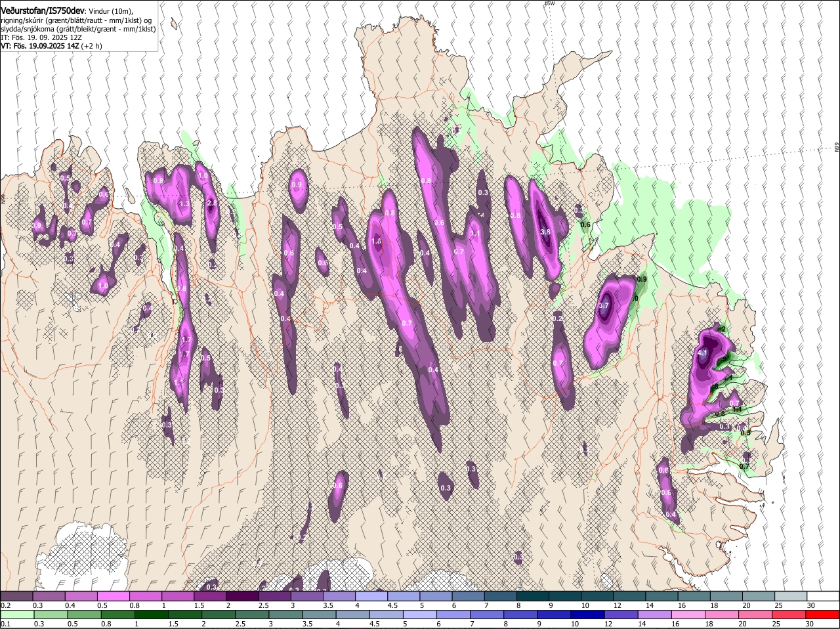840x629 pixels.
Task: Select the 1.5–2 swatch in the top legend row
Action: click(x=210, y=596)
